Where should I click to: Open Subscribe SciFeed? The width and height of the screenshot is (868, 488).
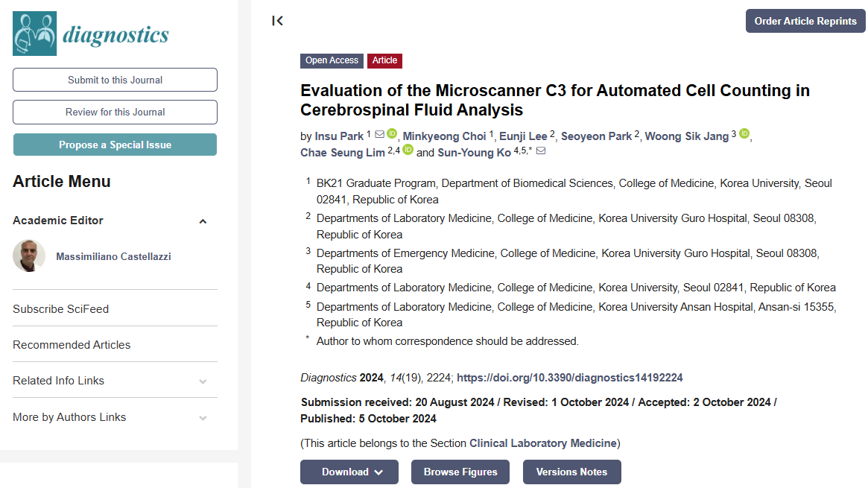(x=61, y=308)
